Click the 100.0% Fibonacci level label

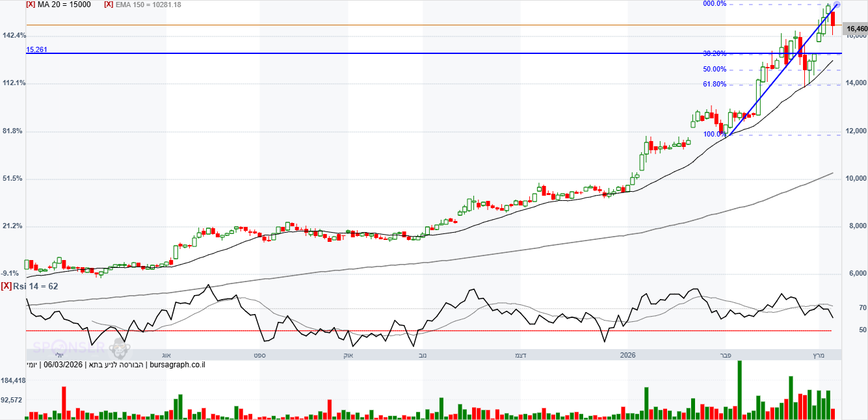pyautogui.click(x=715, y=135)
